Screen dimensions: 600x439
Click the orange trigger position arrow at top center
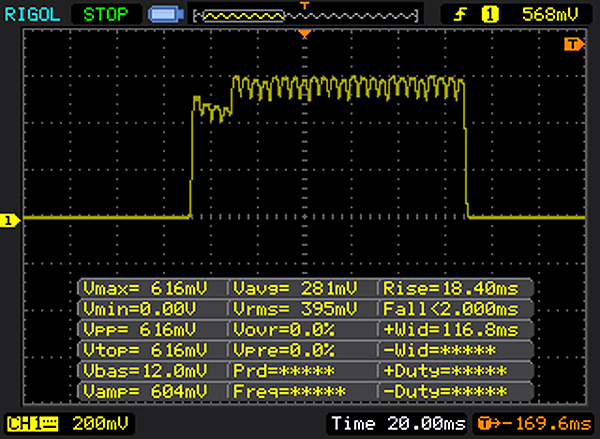click(x=306, y=35)
